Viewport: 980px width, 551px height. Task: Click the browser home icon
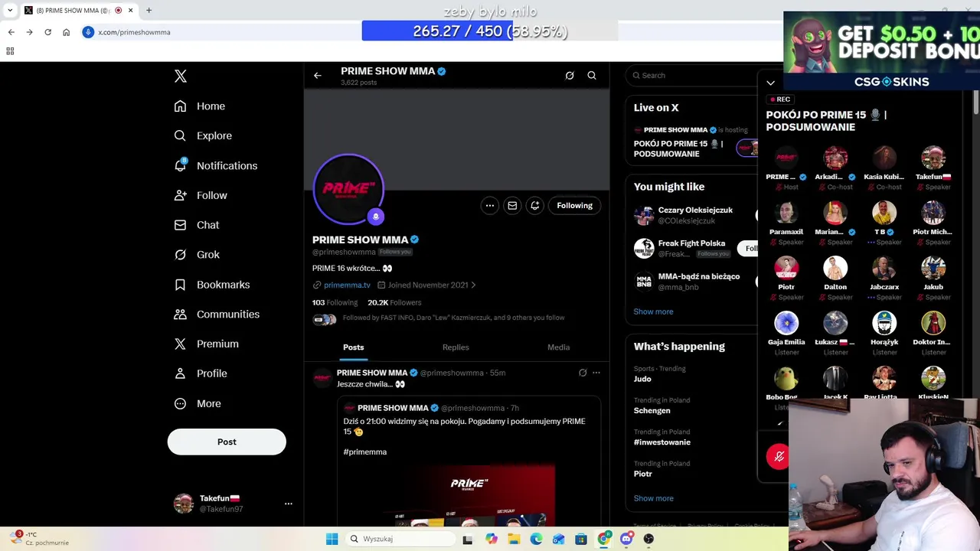tap(66, 32)
